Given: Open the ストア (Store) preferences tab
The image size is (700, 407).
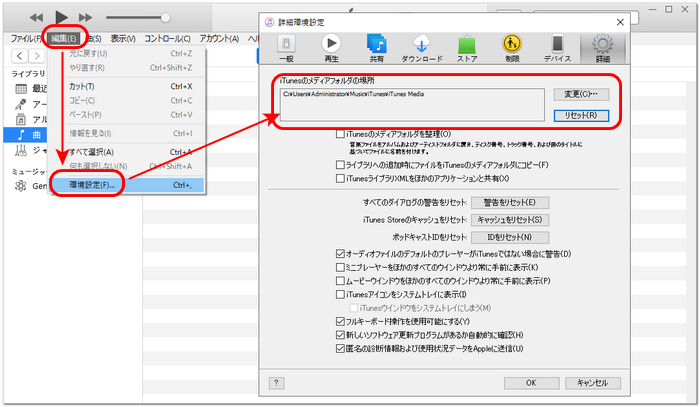Looking at the screenshot, I should click(x=467, y=48).
